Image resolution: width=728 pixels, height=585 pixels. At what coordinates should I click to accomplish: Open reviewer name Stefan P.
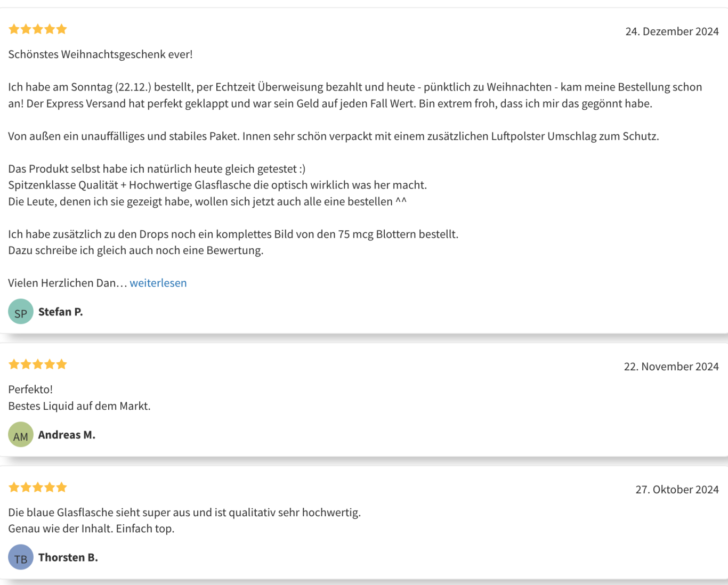click(x=60, y=312)
